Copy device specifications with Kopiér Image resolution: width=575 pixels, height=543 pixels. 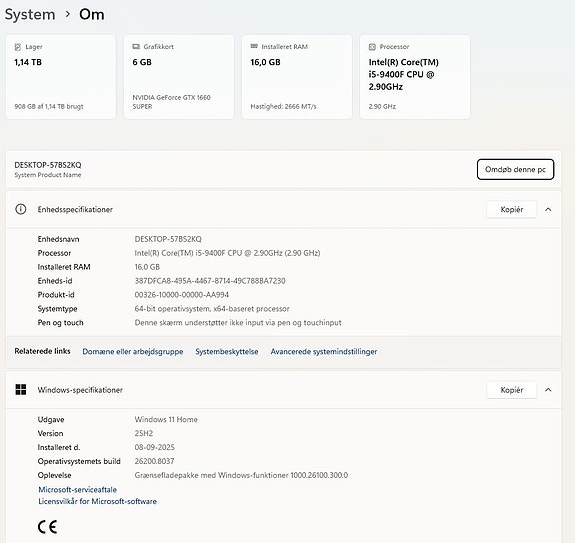click(512, 209)
